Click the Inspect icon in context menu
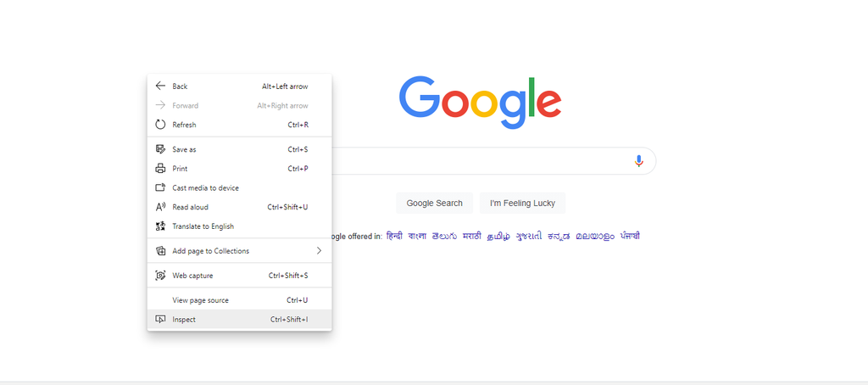This screenshot has height=385, width=868. (160, 319)
